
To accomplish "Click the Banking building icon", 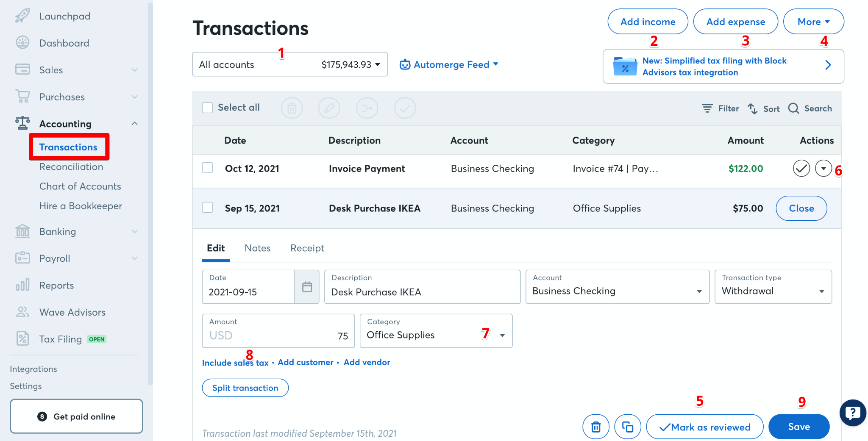I will 22,231.
